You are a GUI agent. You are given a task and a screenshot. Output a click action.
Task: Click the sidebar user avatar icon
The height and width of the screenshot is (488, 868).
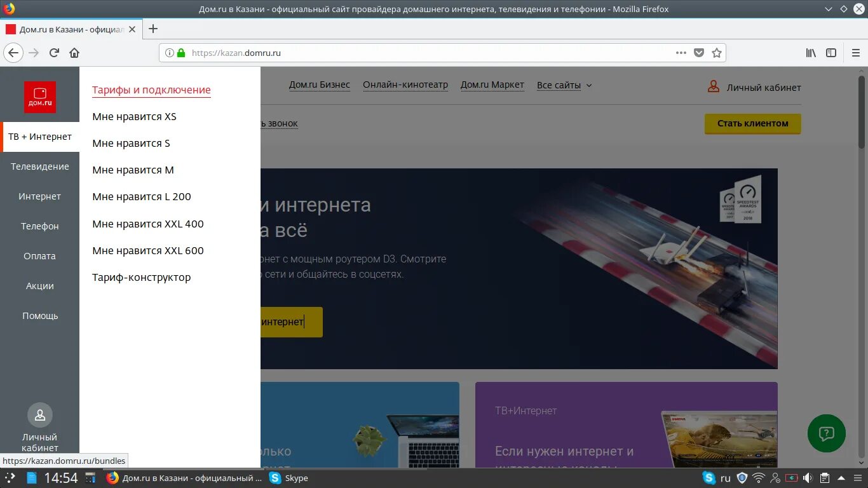coord(40,415)
